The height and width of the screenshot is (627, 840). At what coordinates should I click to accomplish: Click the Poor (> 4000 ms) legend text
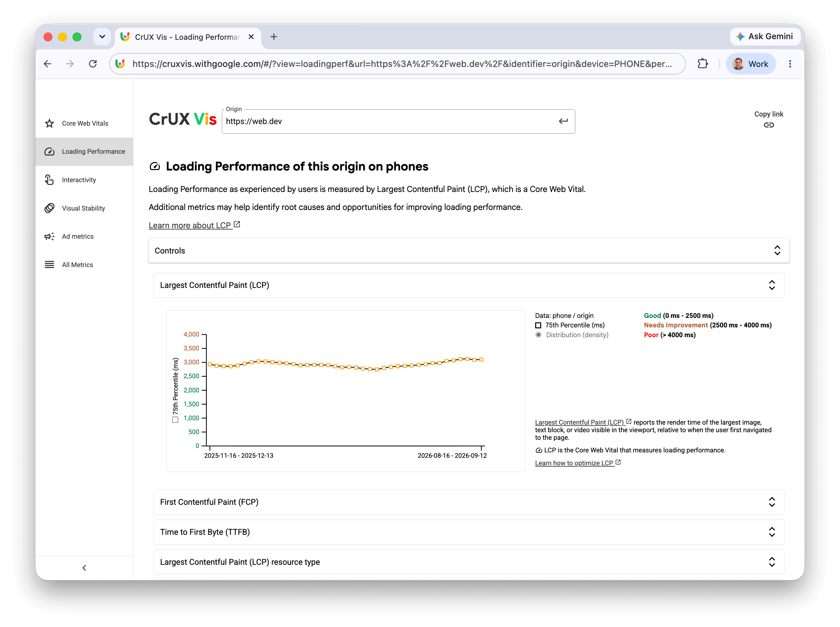669,335
